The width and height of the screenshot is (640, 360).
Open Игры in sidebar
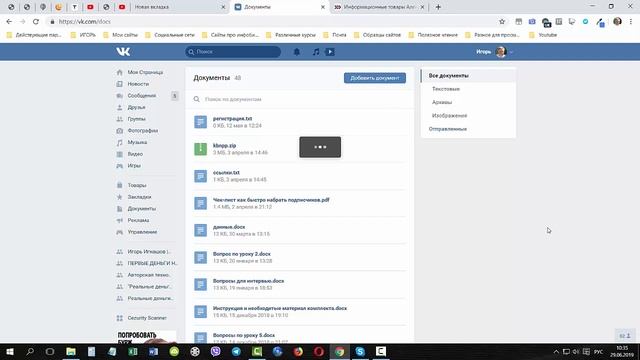(x=134, y=166)
